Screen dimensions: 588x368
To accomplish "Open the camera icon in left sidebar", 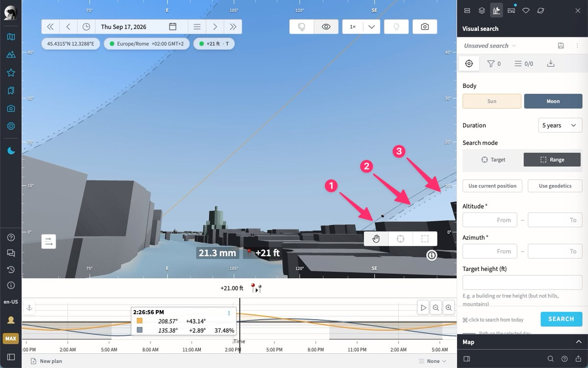I will 11,108.
